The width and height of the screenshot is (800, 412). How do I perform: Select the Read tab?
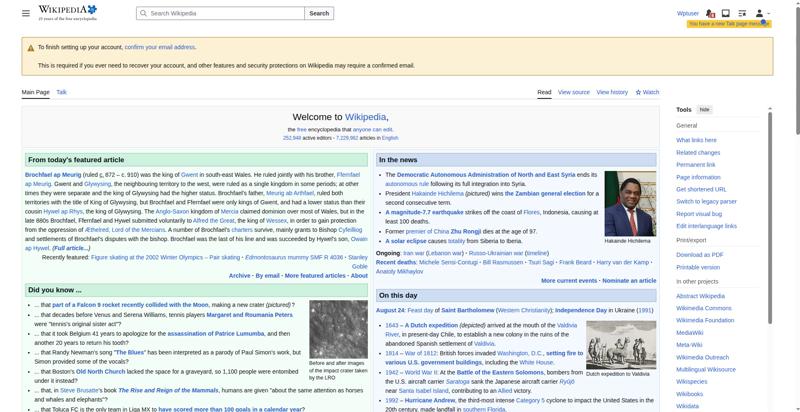544,92
